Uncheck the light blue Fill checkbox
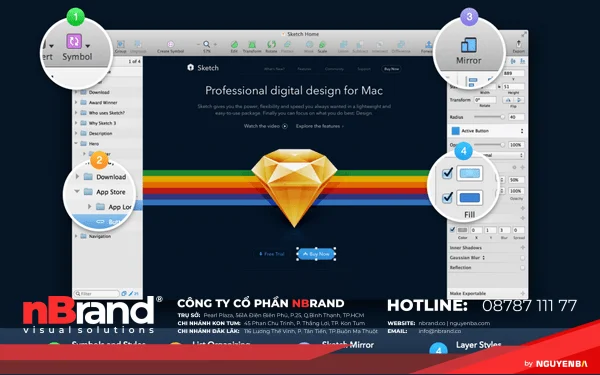The height and width of the screenshot is (375, 600). pyautogui.click(x=447, y=173)
